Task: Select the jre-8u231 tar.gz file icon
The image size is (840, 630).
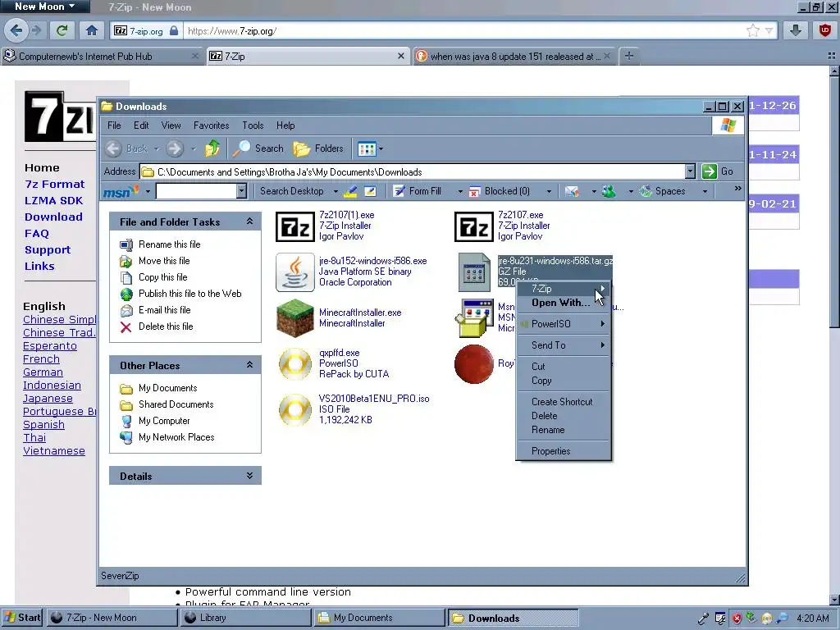Action: point(474,272)
